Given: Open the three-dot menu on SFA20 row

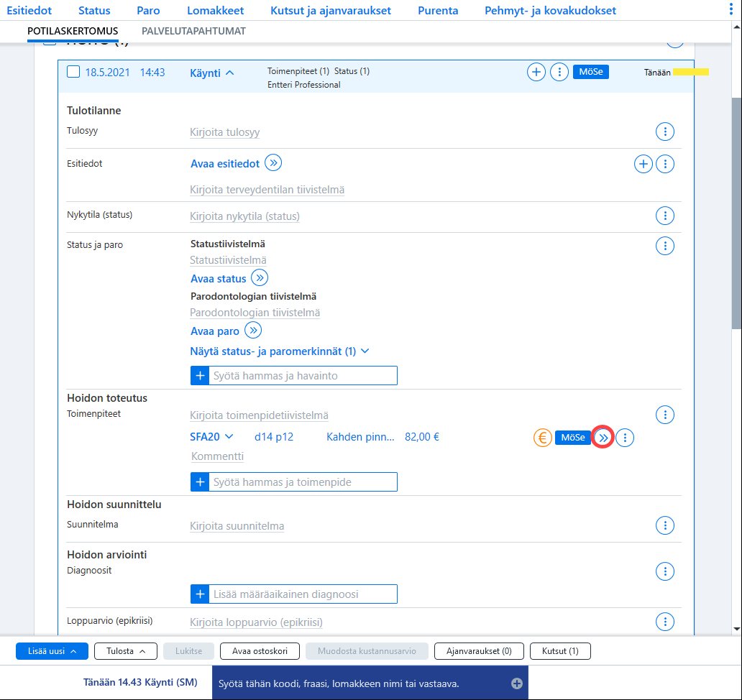Looking at the screenshot, I should (625, 438).
